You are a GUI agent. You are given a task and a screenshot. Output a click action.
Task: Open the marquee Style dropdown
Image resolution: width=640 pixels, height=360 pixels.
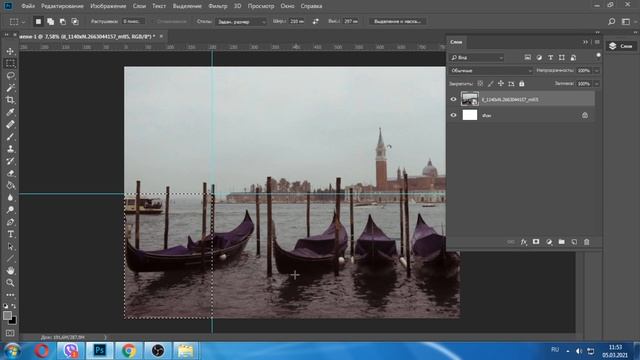click(x=241, y=22)
